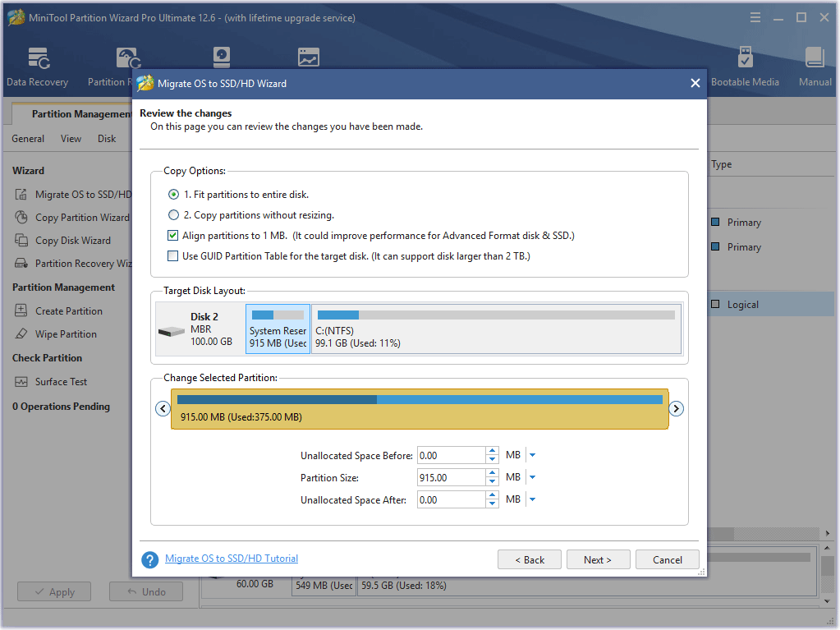Click the Check Partition section header

[x=47, y=358]
